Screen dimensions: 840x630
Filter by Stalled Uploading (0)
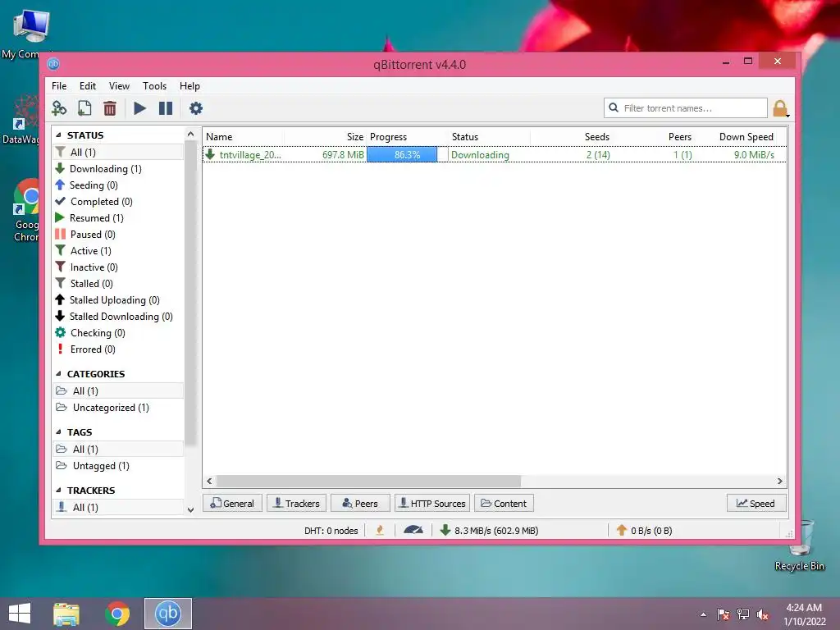(118, 300)
